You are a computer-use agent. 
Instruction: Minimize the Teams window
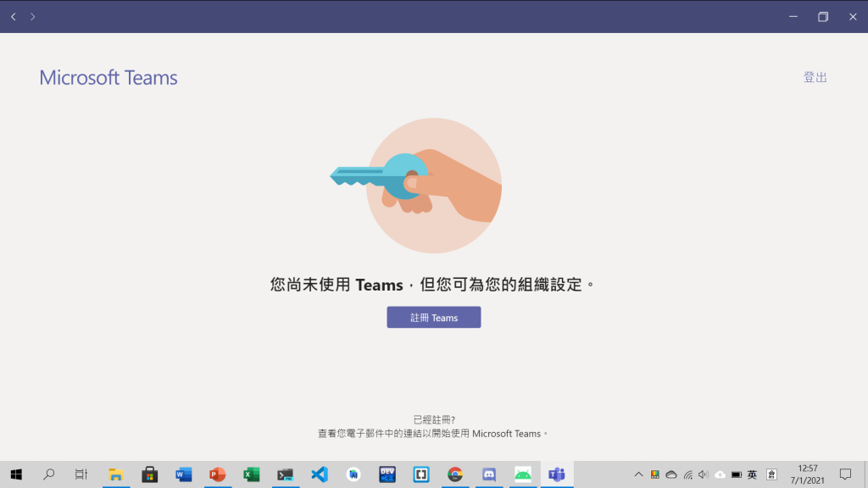tap(793, 17)
